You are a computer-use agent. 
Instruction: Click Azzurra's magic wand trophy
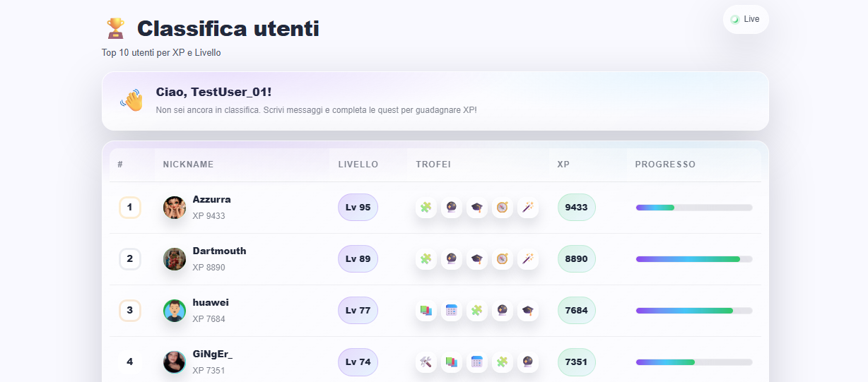pyautogui.click(x=527, y=208)
